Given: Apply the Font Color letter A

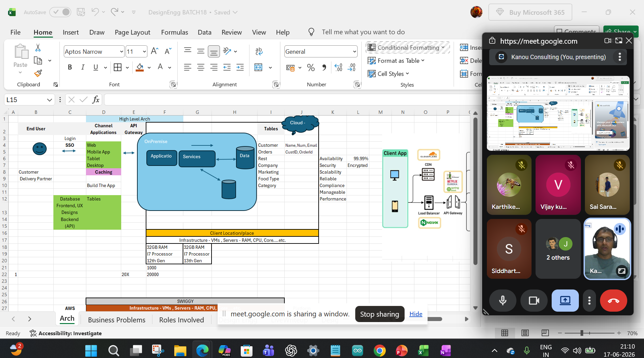Looking at the screenshot, I should (160, 67).
